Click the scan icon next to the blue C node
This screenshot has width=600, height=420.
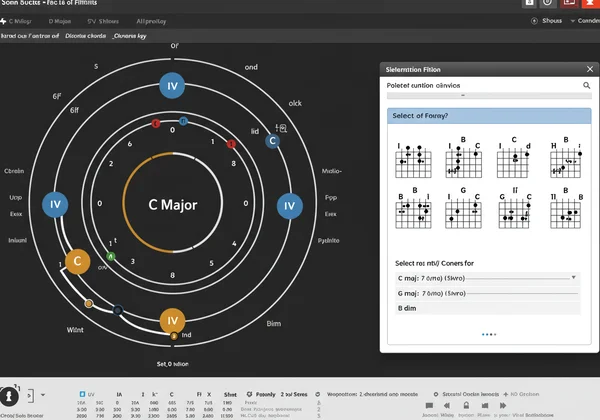(x=281, y=128)
